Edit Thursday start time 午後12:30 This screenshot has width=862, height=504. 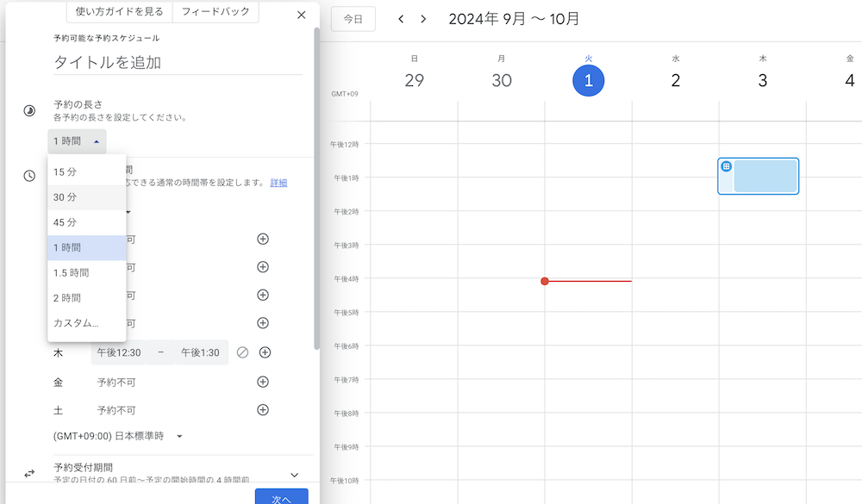[119, 352]
